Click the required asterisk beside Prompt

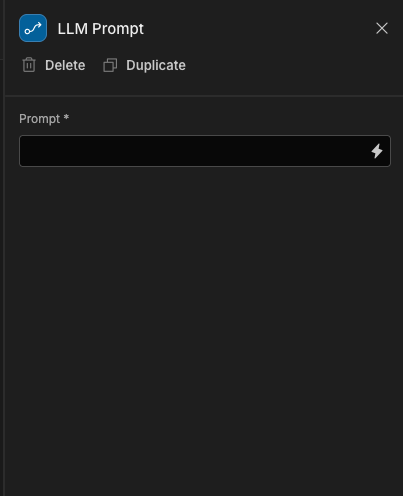click(x=66, y=117)
